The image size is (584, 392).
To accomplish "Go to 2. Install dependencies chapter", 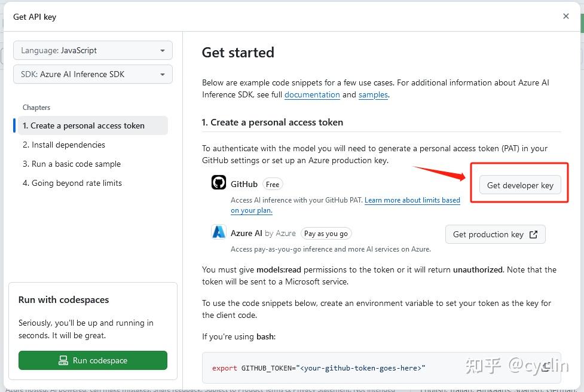I will pyautogui.click(x=64, y=145).
